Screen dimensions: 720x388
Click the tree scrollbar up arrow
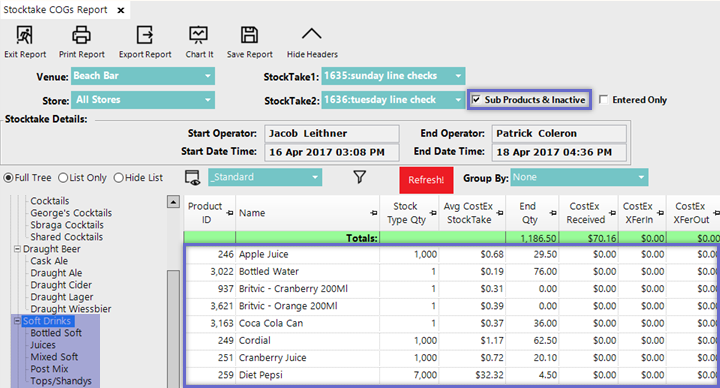pos(173,202)
